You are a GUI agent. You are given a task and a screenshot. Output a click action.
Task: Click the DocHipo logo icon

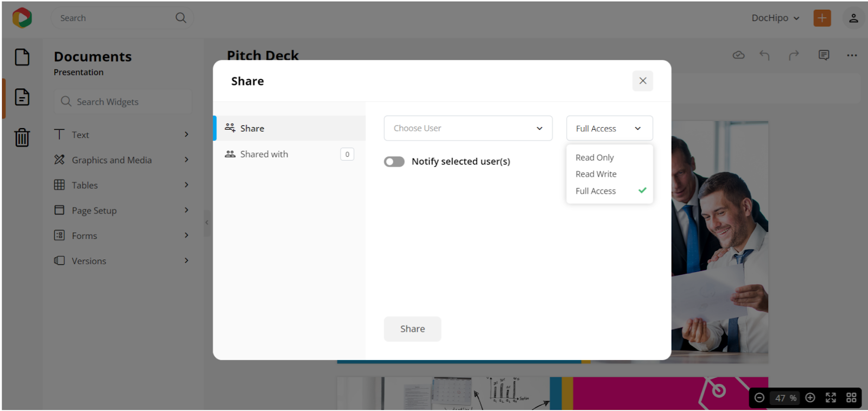click(x=22, y=18)
